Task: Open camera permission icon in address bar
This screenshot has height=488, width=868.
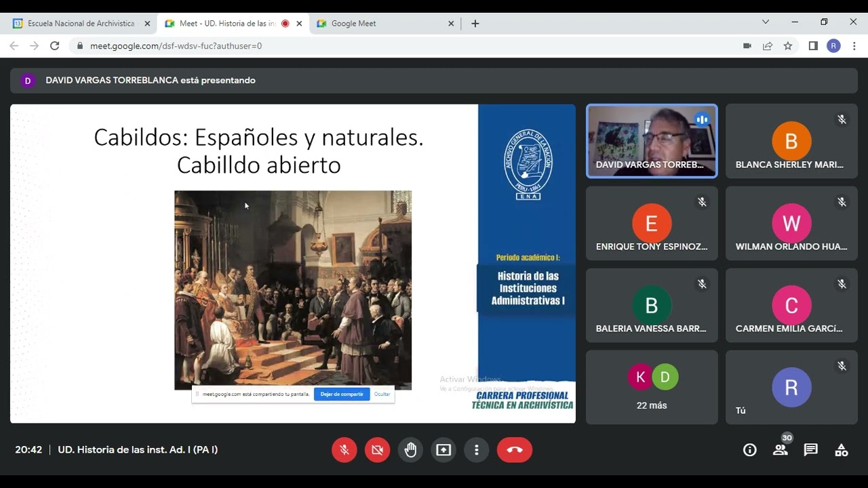Action: pyautogui.click(x=747, y=46)
